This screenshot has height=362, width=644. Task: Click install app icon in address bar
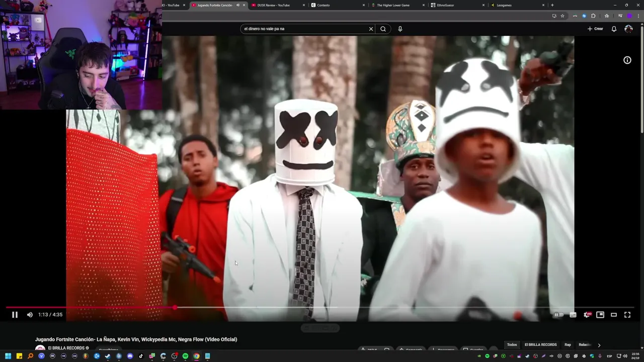554,16
